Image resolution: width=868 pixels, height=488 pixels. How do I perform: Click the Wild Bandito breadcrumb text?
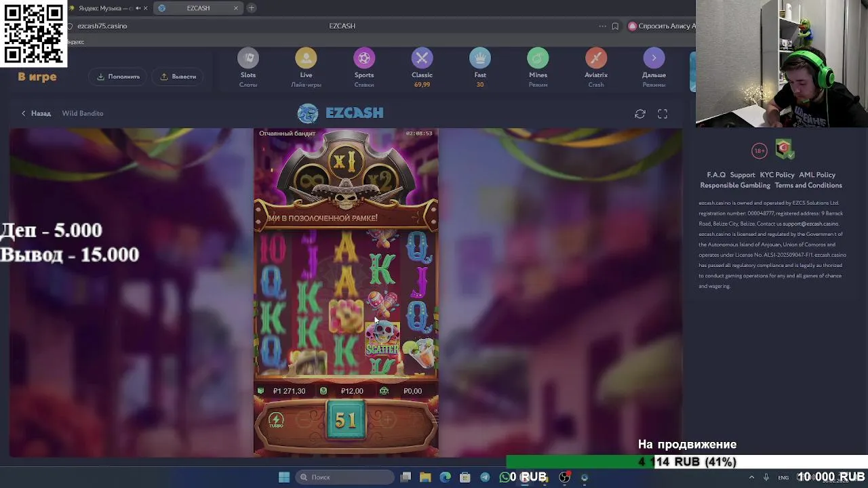click(83, 113)
